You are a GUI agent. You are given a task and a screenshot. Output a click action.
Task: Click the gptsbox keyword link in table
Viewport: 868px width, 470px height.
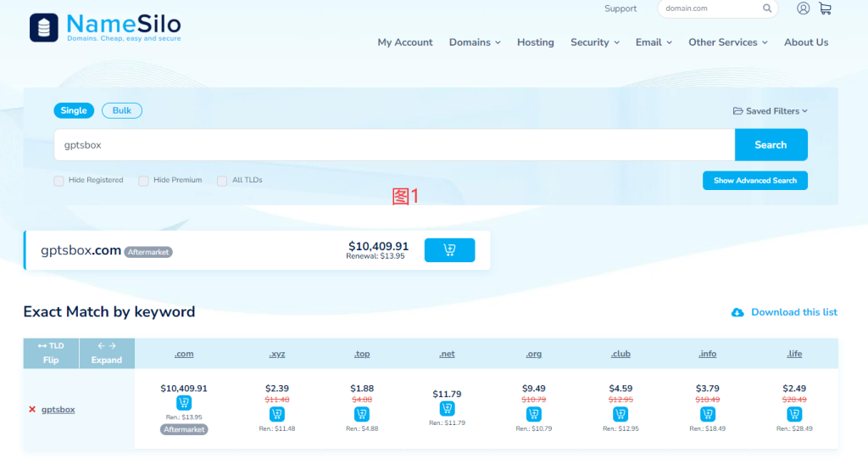58,410
